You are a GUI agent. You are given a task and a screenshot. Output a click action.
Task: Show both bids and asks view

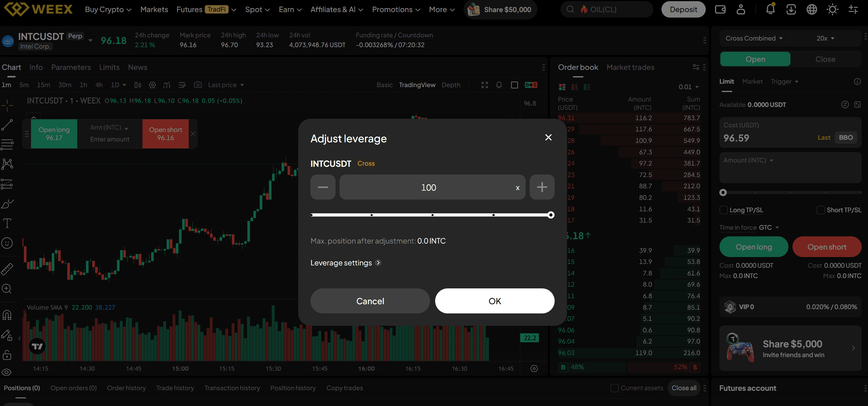(562, 87)
